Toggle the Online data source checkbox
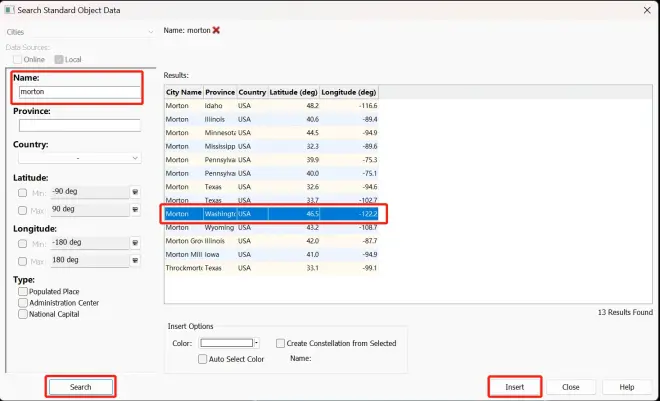Screen dimensions: 660x401 tap(17, 59)
